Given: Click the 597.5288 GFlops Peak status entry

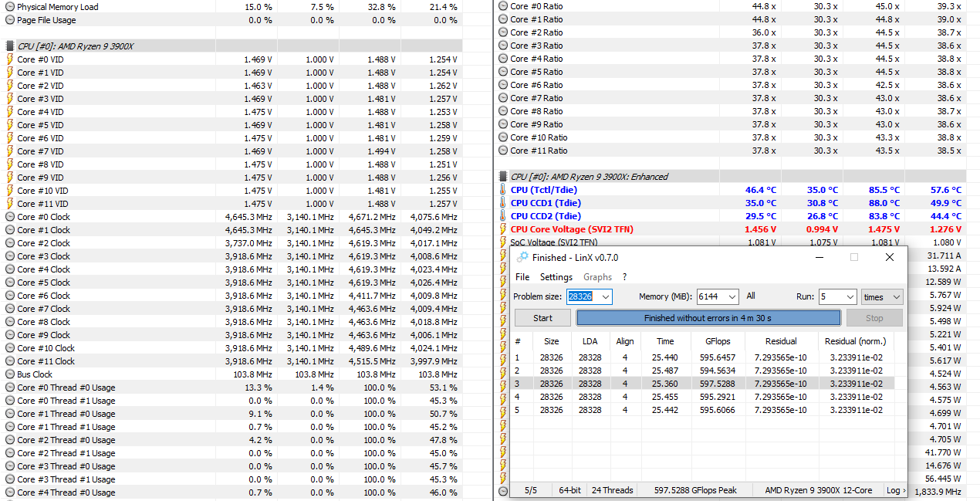Looking at the screenshot, I should click(x=694, y=490).
